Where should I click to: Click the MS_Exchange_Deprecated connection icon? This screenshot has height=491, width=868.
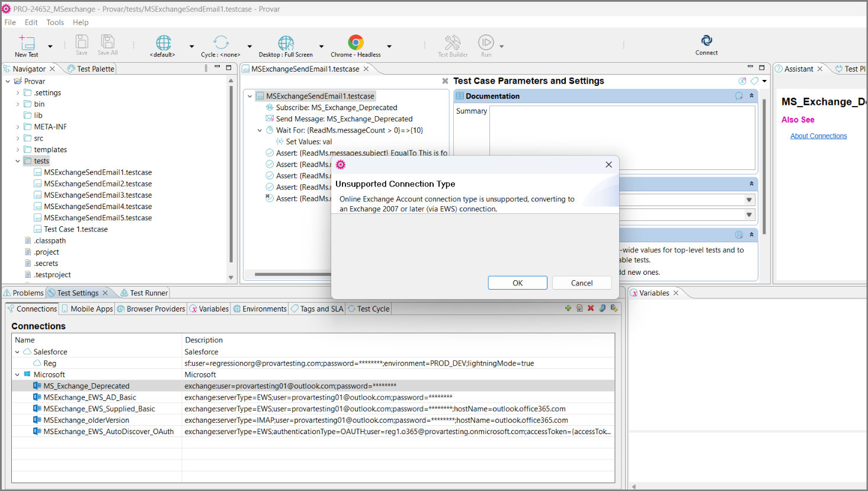[37, 386]
